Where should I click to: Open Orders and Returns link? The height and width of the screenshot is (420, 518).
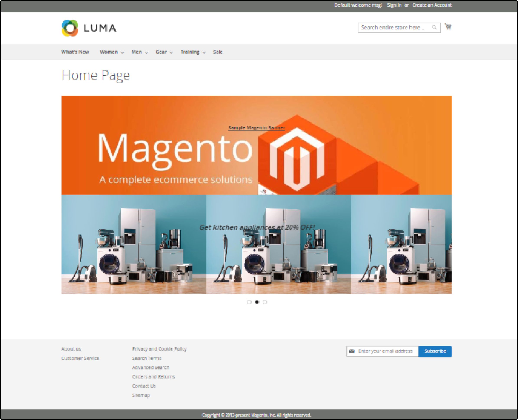click(x=154, y=377)
